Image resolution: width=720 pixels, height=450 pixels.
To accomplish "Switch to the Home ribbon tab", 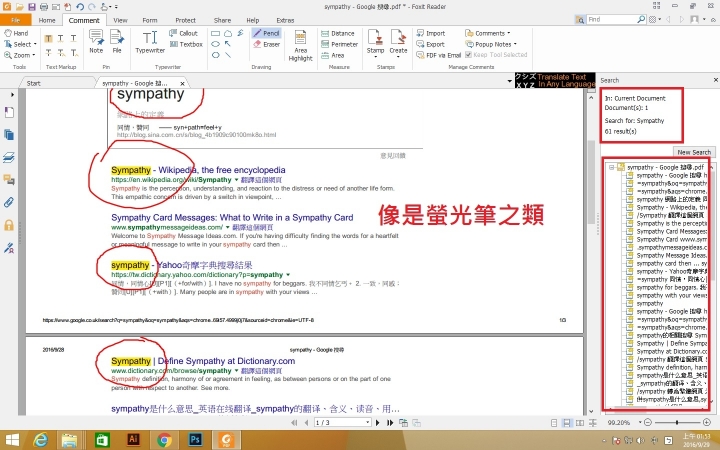I will (47, 20).
